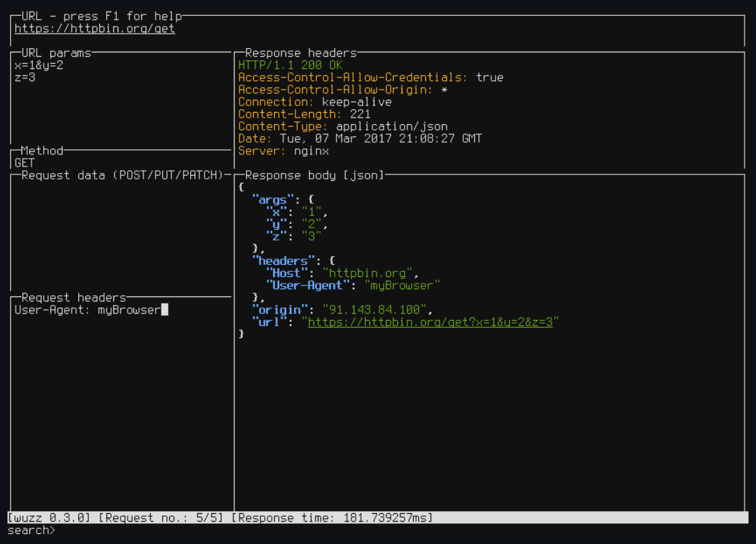Click the HTTP/1.1 200 OK status line

click(x=290, y=65)
